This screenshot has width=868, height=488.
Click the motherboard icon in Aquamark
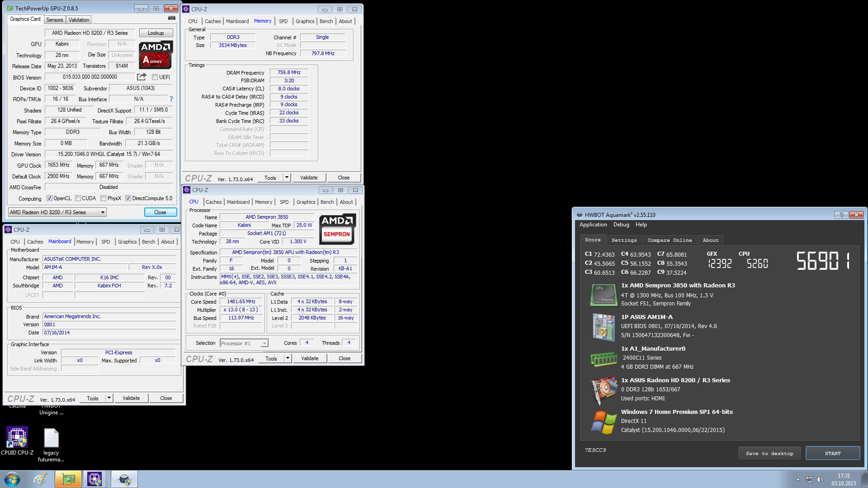click(x=604, y=327)
